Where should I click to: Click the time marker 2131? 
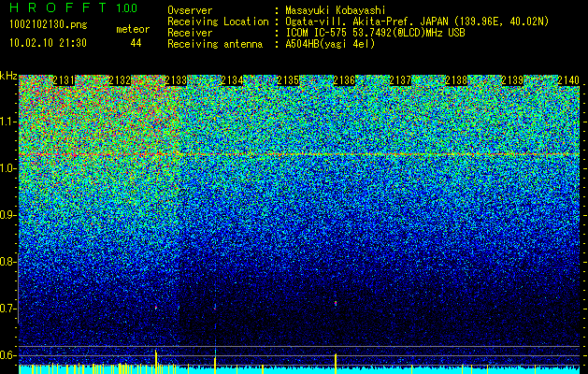[64, 80]
